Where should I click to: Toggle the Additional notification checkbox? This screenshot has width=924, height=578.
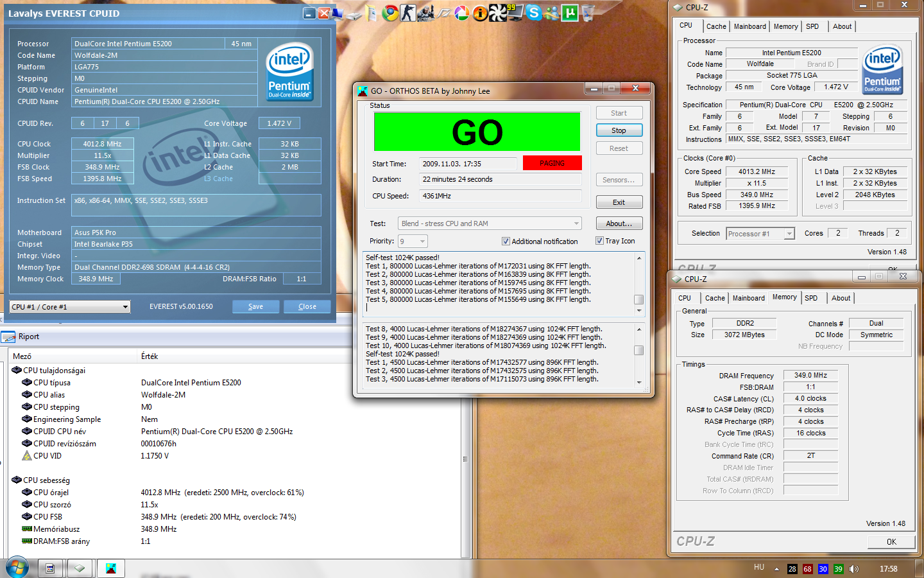506,241
